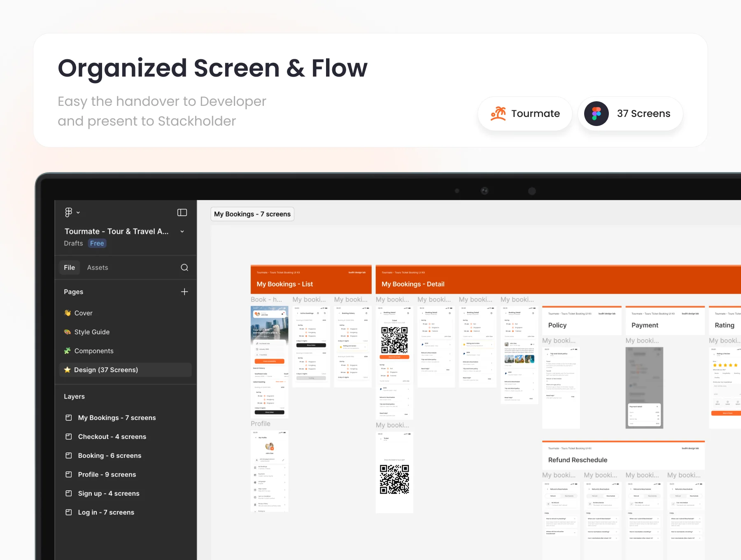Select the home booking screen frame thumbnail
Screen dimensions: 741x560
tap(270, 362)
